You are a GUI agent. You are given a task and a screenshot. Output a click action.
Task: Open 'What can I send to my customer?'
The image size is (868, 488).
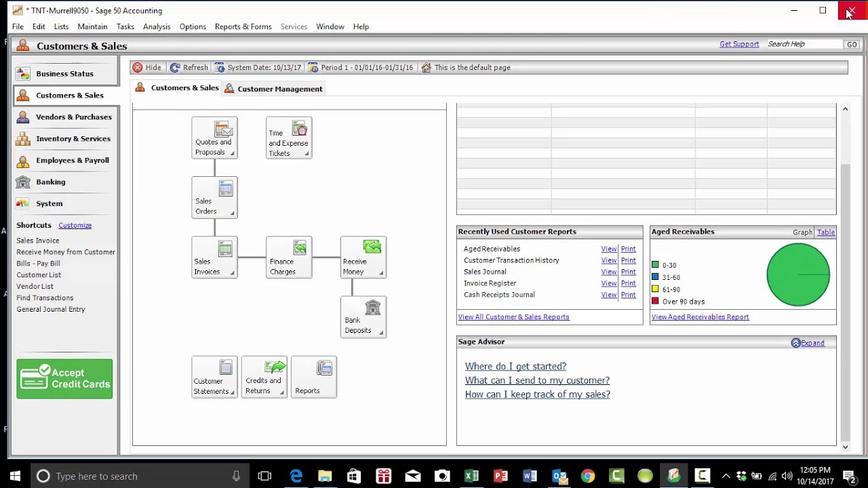pyautogui.click(x=537, y=381)
